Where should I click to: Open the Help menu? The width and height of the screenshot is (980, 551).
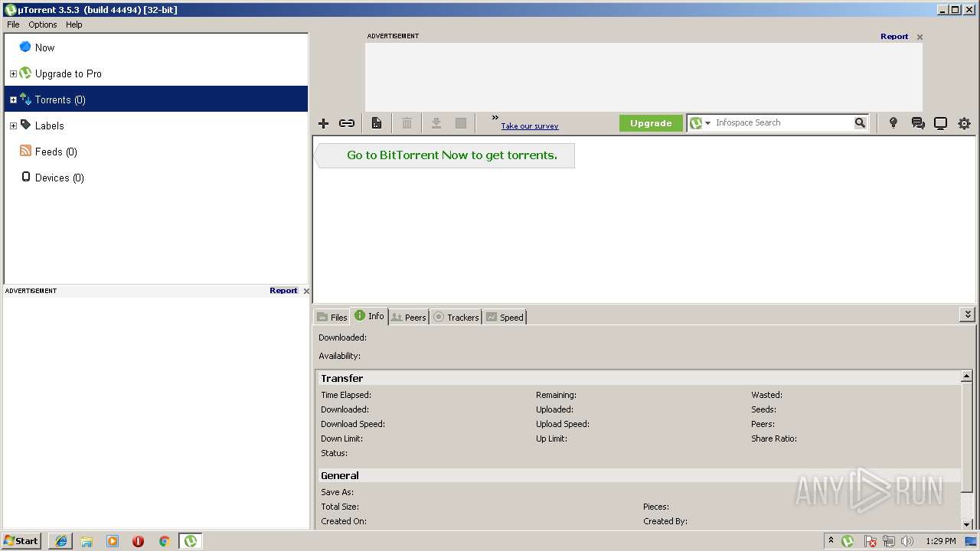[x=73, y=24]
